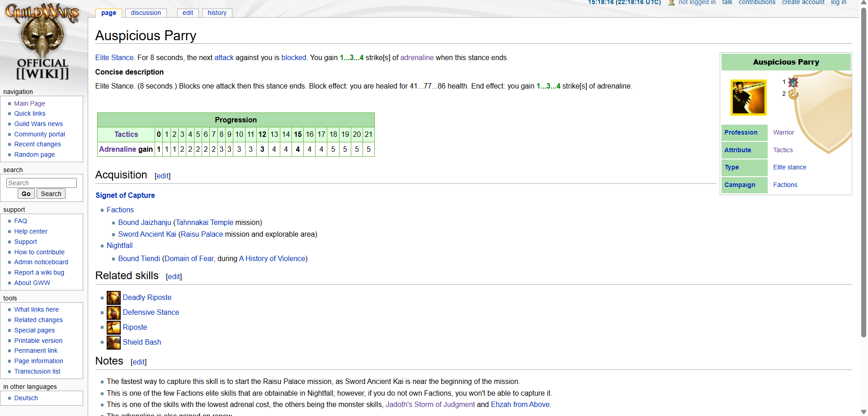The height and width of the screenshot is (416, 868).
Task: Click the Guild Wars Official Wiki logo
Action: (42, 42)
